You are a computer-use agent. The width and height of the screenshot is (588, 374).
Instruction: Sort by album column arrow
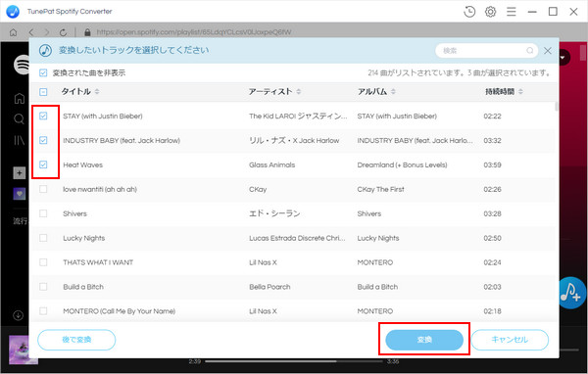point(393,91)
